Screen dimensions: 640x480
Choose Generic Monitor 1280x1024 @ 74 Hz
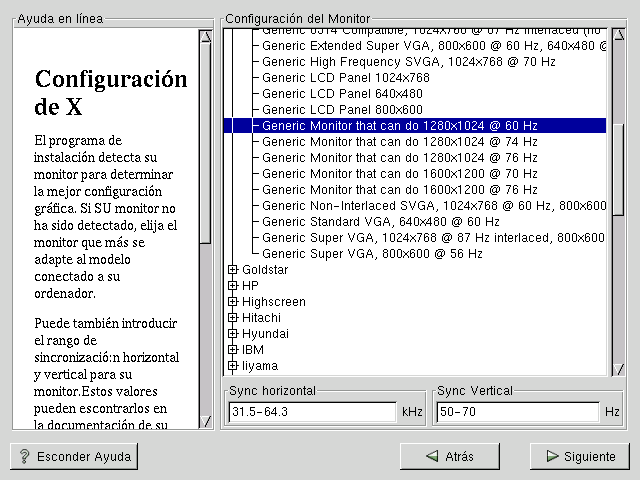click(399, 141)
